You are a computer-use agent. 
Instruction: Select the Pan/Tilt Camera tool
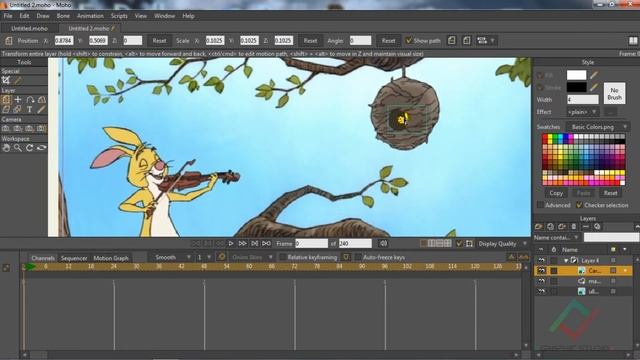pos(42,129)
